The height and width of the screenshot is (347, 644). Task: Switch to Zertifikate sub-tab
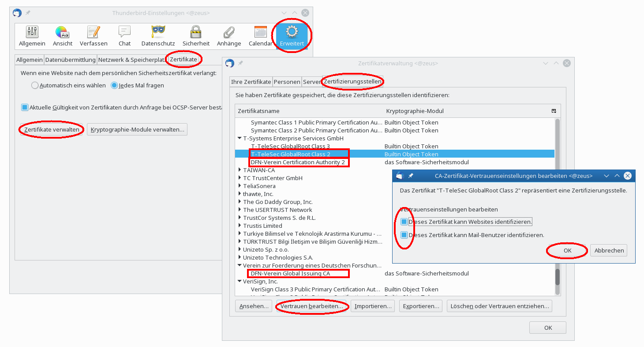pyautogui.click(x=183, y=59)
